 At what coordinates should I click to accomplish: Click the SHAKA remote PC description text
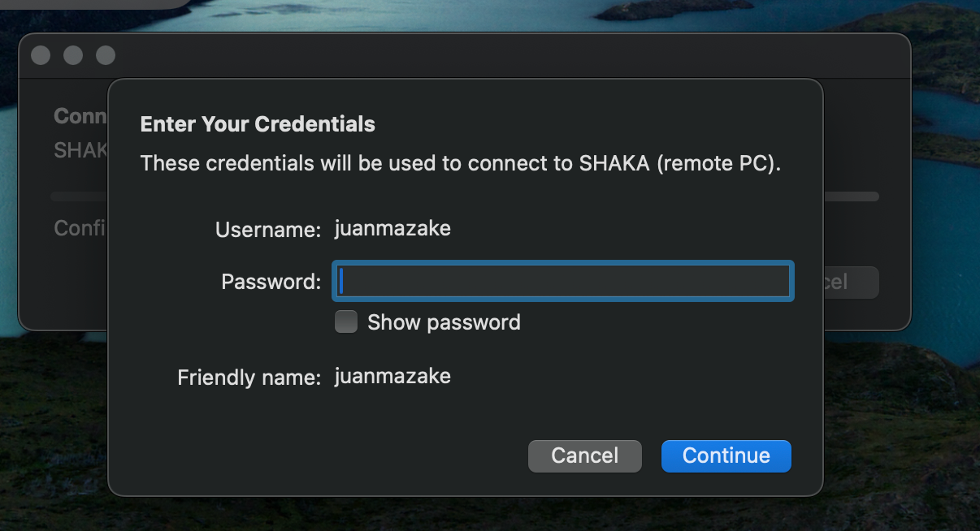pyautogui.click(x=460, y=162)
